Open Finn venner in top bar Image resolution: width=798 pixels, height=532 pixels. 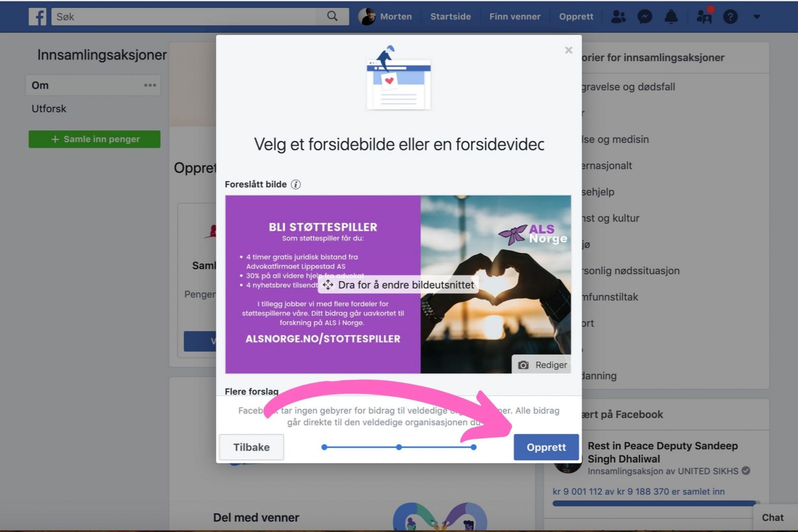click(x=515, y=16)
